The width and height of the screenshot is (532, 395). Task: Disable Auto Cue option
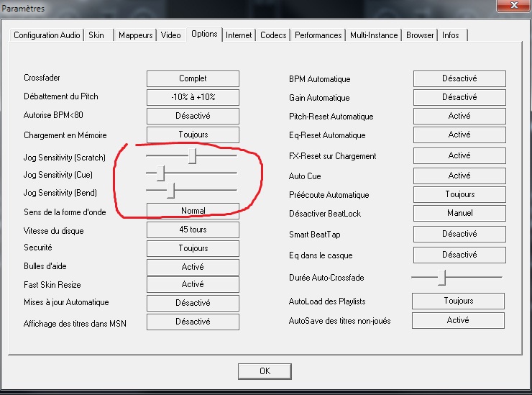(x=459, y=176)
